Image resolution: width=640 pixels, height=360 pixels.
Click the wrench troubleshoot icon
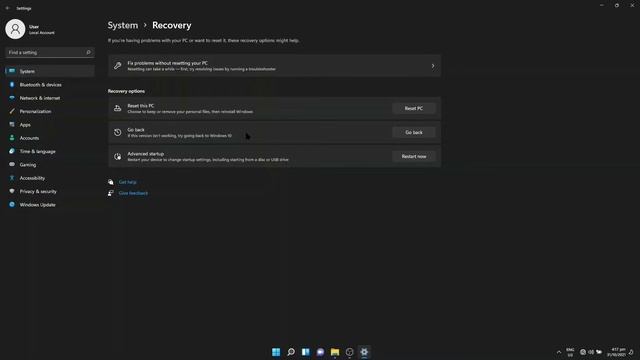118,66
